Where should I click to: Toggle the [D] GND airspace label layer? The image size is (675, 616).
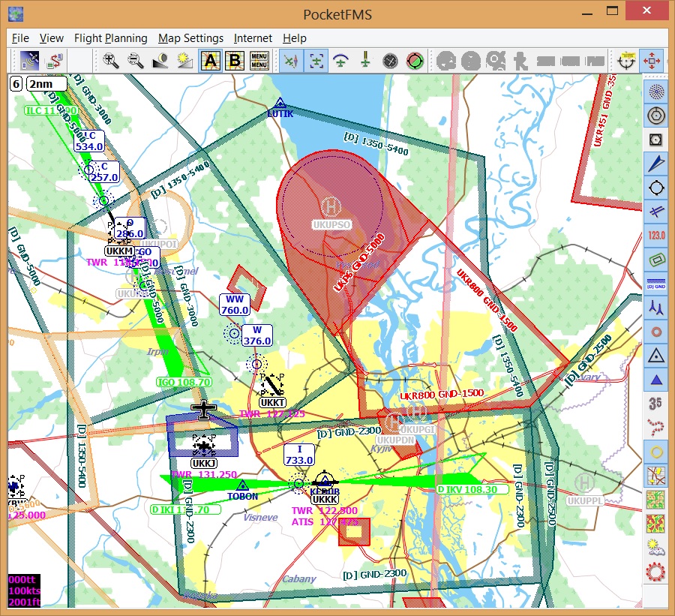click(x=656, y=283)
